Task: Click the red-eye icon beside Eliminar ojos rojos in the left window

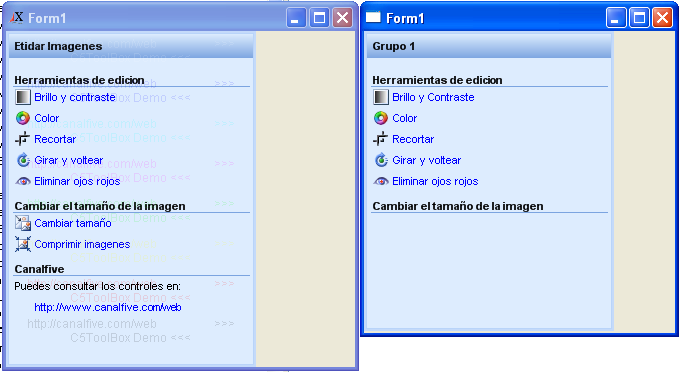Action: point(23,181)
